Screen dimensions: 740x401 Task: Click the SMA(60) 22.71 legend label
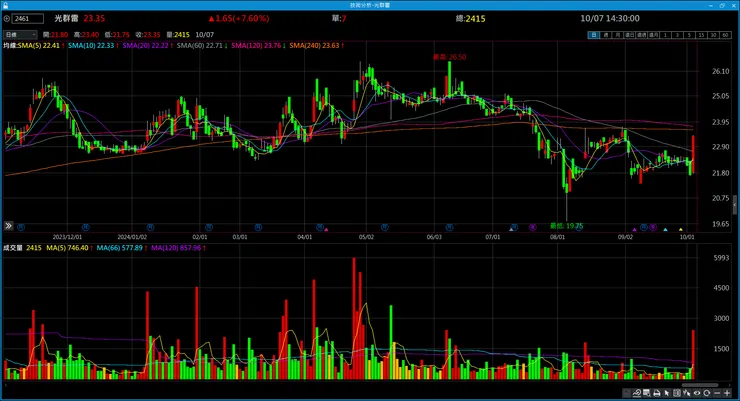(x=200, y=46)
